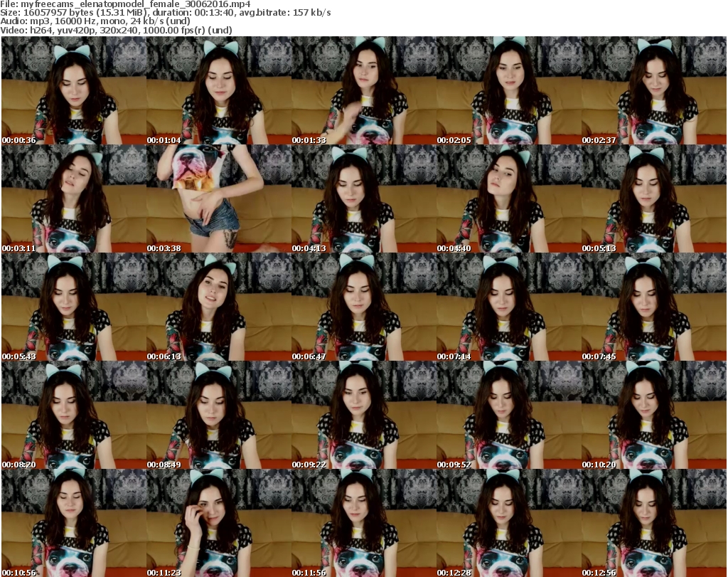Click the frame timestamped 00:02:05

coord(508,91)
